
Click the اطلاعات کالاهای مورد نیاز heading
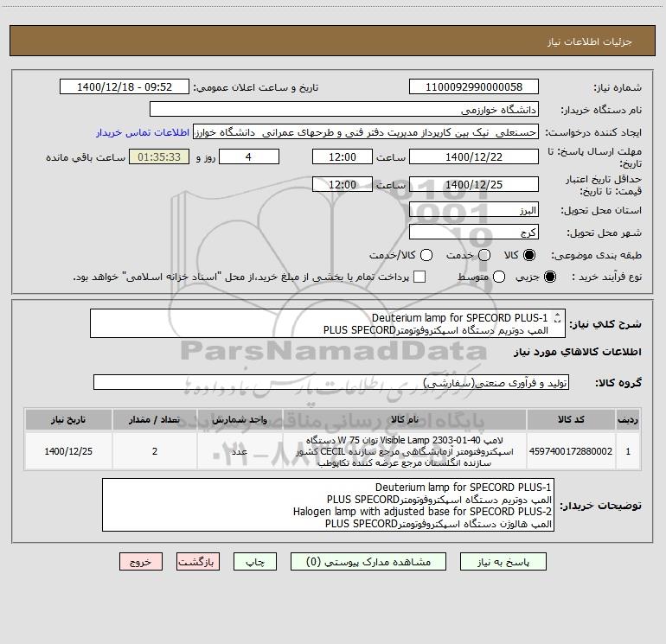click(577, 352)
